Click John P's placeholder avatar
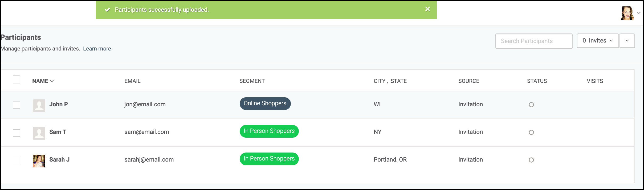644x190 pixels. pos(39,106)
